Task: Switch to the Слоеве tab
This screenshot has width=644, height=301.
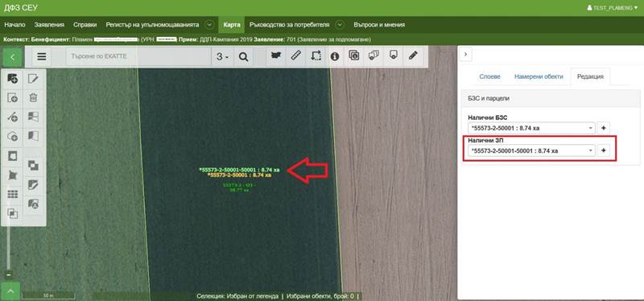Action: click(x=489, y=76)
